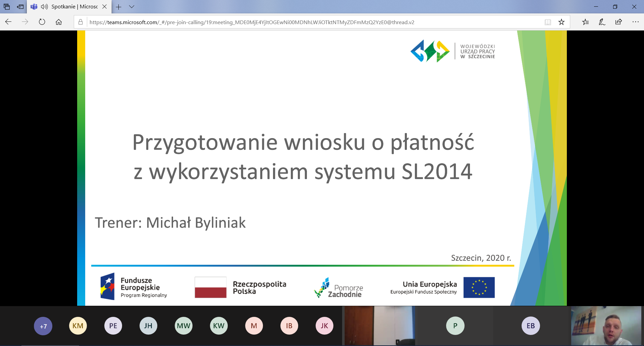Click the presenter's webcam video tile
Viewport: 644px width, 346px height.
pos(606,326)
